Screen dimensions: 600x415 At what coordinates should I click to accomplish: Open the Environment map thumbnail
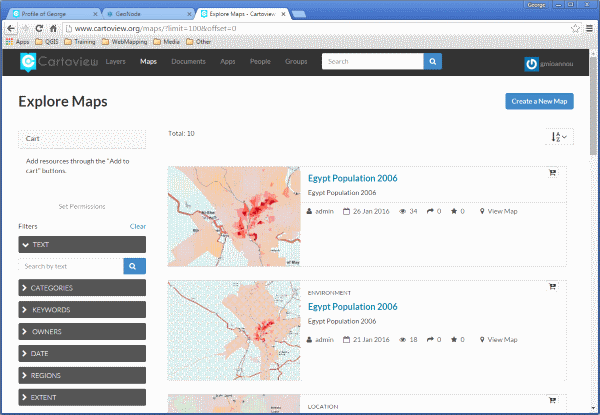234,330
